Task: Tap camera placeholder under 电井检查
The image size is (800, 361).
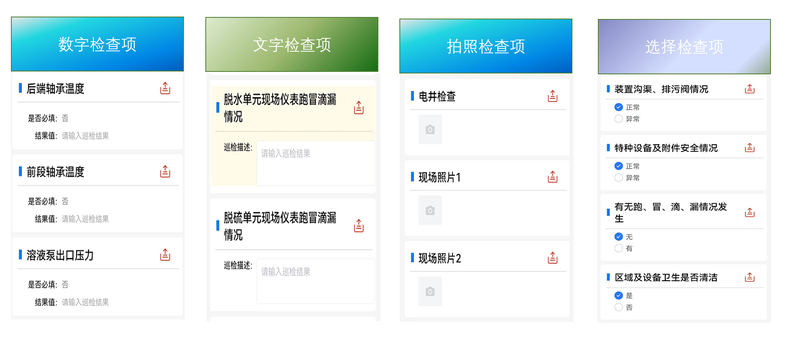Action: [430, 130]
